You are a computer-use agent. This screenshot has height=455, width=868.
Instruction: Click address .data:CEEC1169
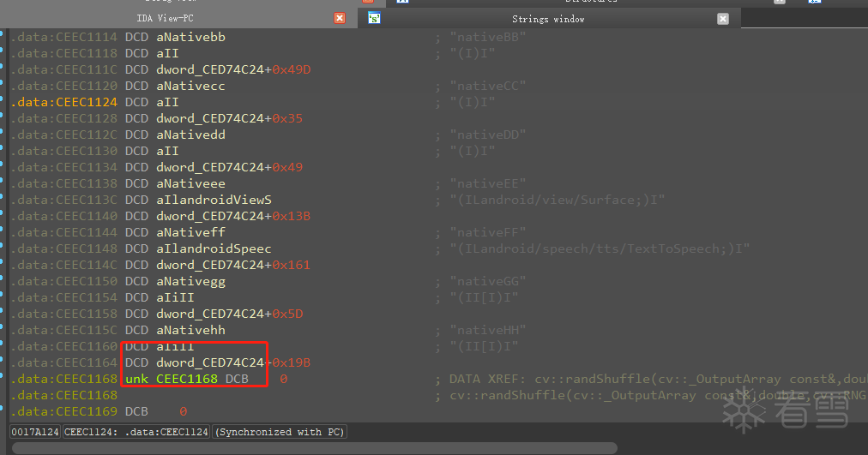pos(64,411)
